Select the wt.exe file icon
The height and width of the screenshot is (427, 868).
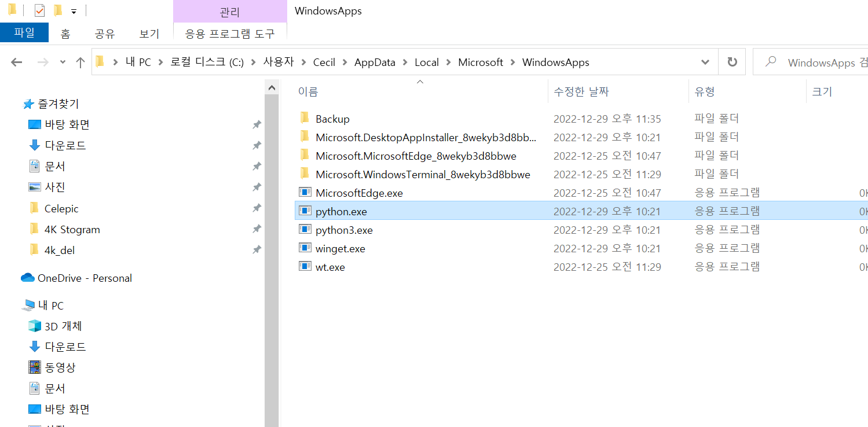tap(305, 266)
